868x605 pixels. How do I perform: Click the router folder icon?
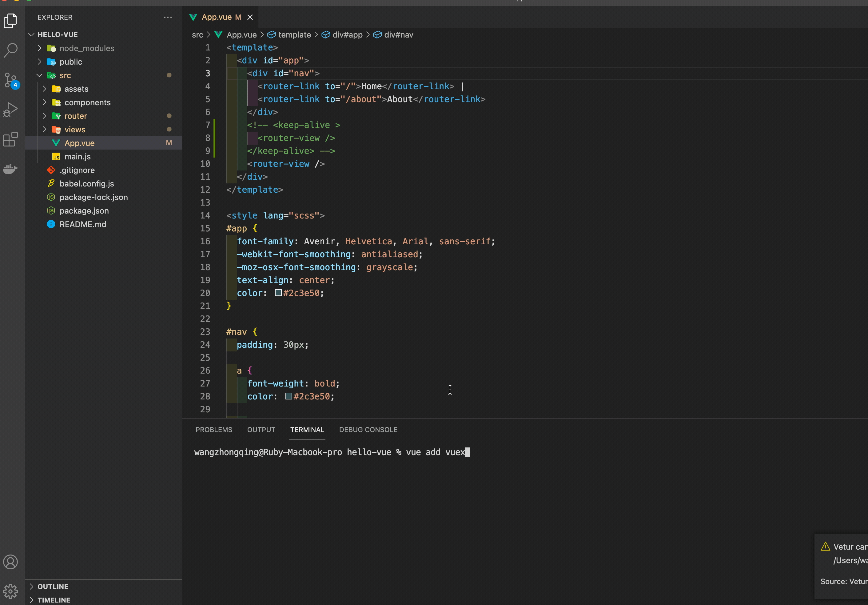click(x=56, y=116)
